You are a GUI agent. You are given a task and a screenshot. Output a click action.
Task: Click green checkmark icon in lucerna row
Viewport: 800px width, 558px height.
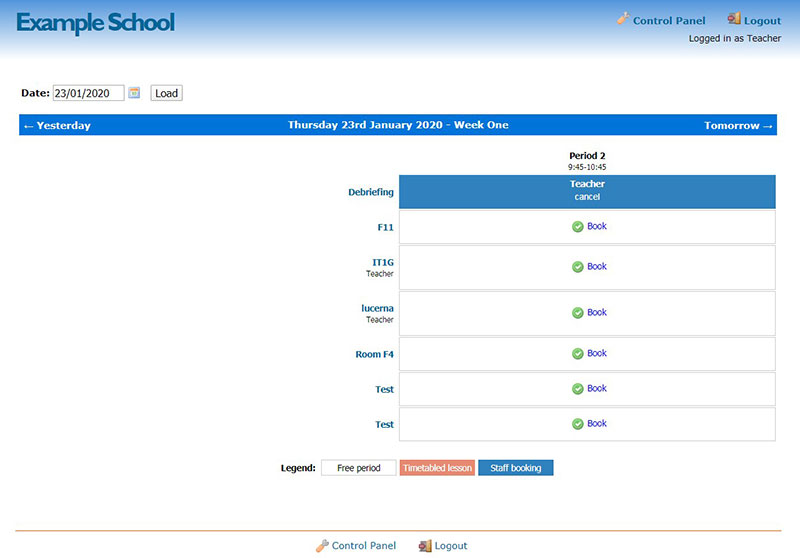[577, 313]
